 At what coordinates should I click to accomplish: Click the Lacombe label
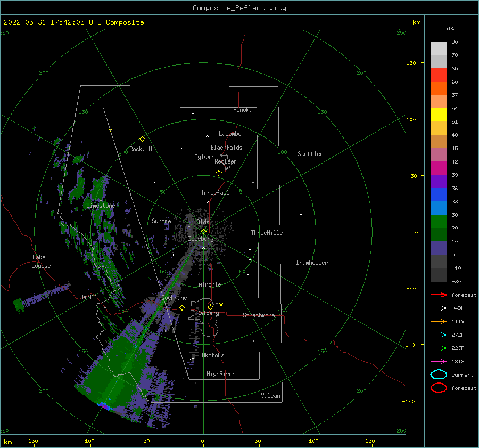pos(230,134)
